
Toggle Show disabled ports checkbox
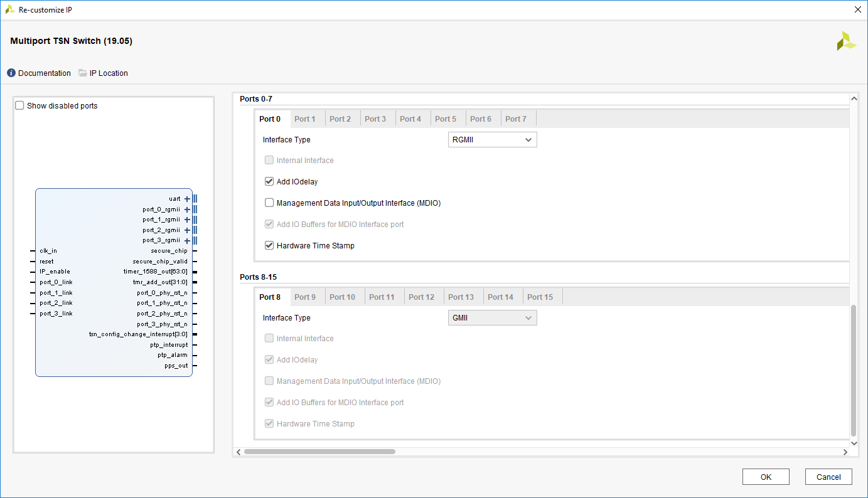pos(19,105)
